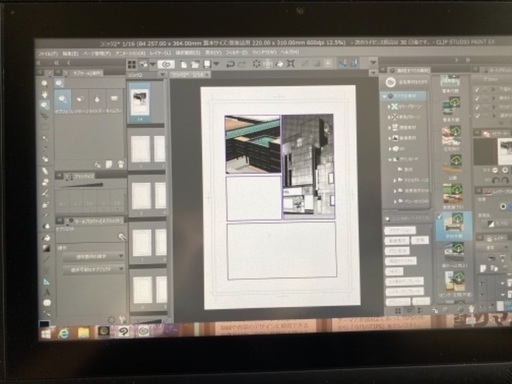Click the zoom-out button in Navigator panel

[495, 170]
